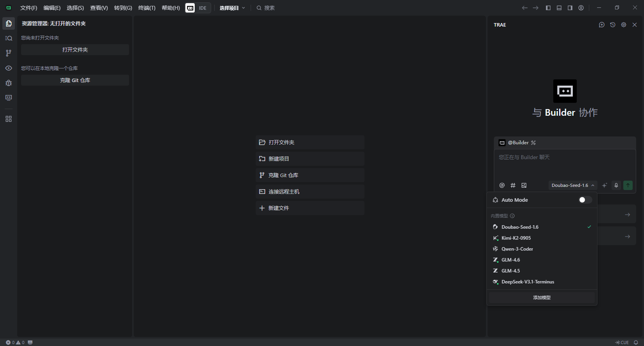Image resolution: width=644 pixels, height=346 pixels.
Task: Click the errors count in status bar
Action: [10, 342]
